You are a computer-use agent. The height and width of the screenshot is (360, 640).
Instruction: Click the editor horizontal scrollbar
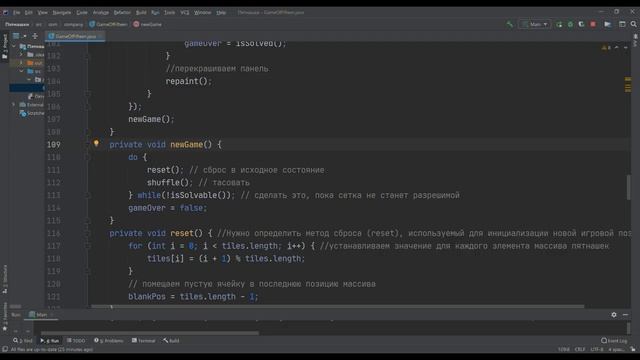click(338, 306)
